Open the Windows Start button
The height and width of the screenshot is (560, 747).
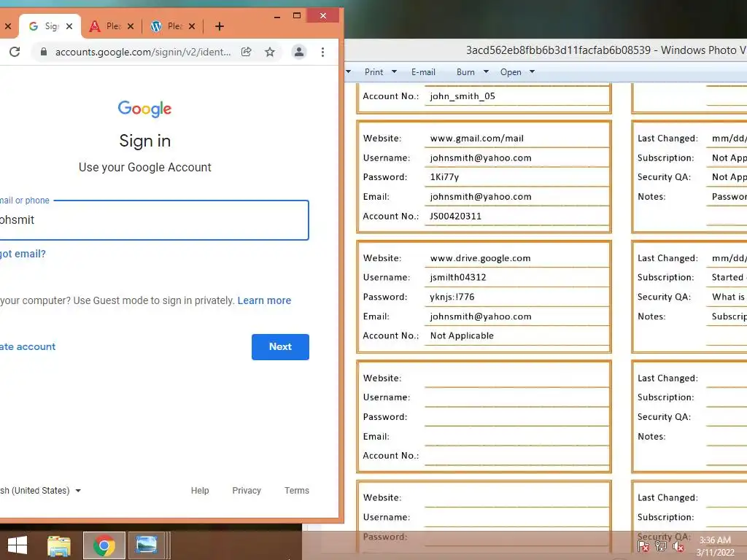pyautogui.click(x=18, y=545)
